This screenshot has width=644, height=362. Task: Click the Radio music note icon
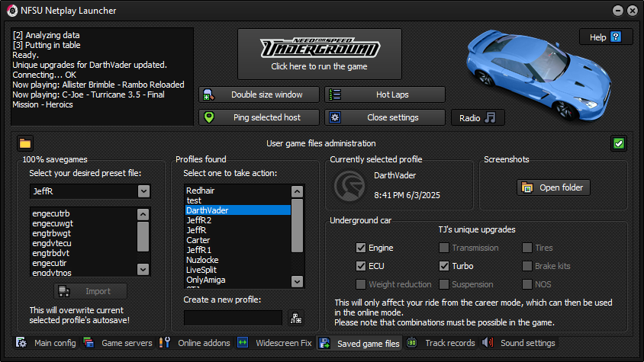point(490,118)
